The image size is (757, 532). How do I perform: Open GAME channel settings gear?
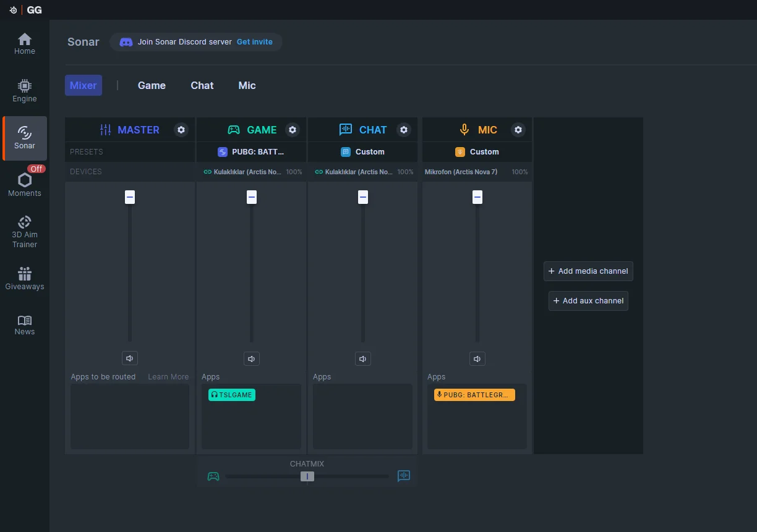pyautogui.click(x=293, y=130)
